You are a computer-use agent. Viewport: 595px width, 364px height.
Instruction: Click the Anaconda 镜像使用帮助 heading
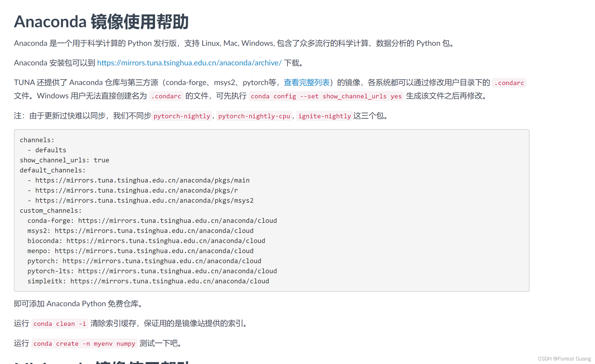(101, 22)
